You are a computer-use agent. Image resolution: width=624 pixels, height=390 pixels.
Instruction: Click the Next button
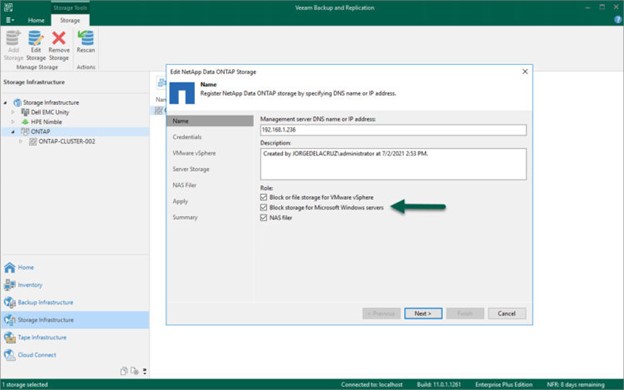[423, 314]
